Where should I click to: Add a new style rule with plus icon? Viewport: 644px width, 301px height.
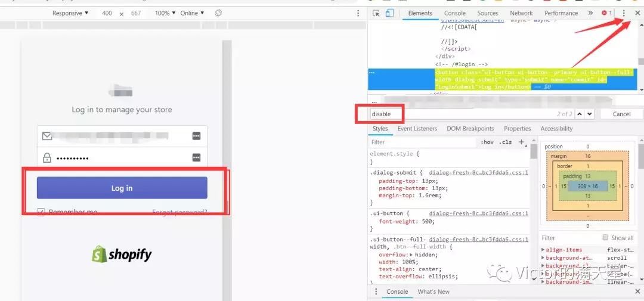[x=521, y=142]
